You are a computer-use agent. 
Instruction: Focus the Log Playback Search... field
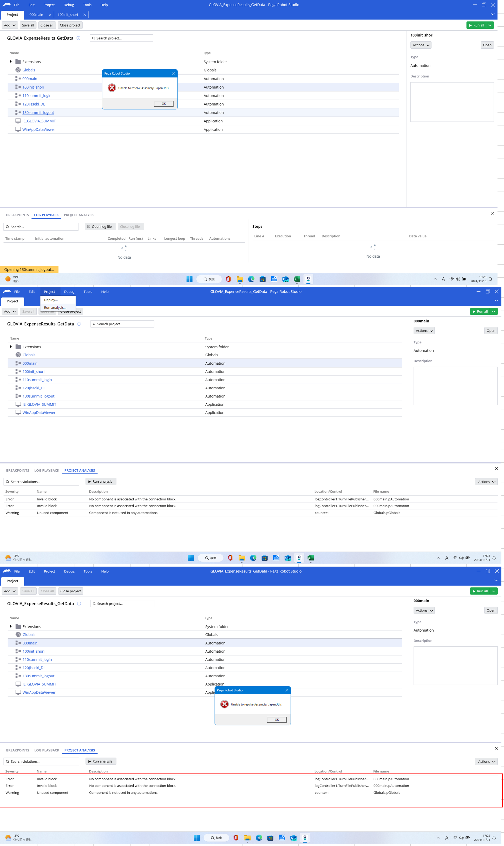pyautogui.click(x=41, y=227)
